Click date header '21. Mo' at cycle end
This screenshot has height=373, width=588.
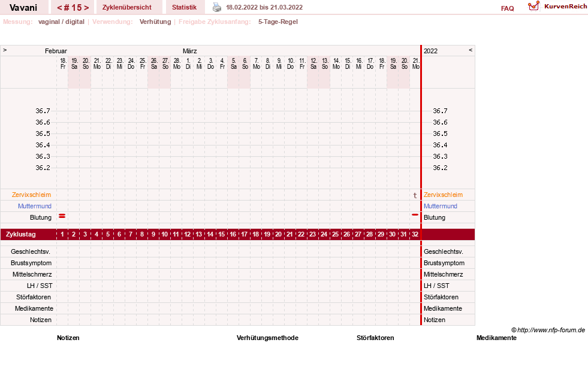coord(415,63)
